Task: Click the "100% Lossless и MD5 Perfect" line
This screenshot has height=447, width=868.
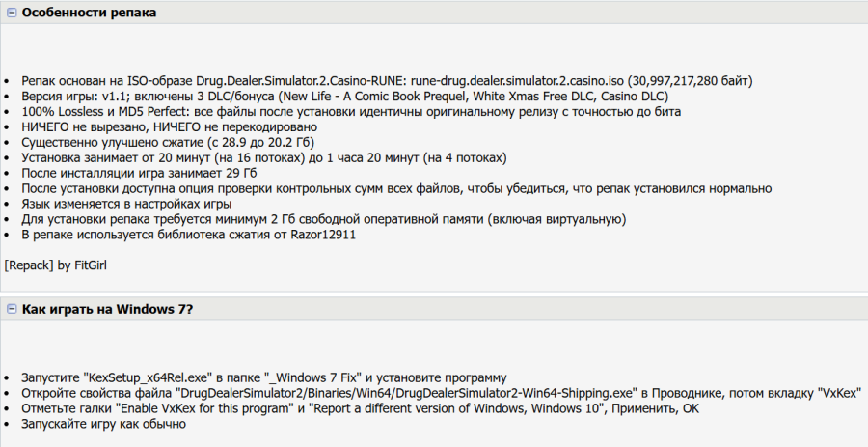Action: click(x=351, y=112)
